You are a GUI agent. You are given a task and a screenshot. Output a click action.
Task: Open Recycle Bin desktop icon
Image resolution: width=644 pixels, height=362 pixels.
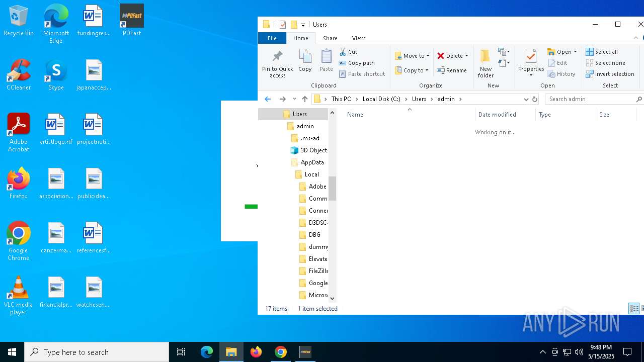point(19,21)
